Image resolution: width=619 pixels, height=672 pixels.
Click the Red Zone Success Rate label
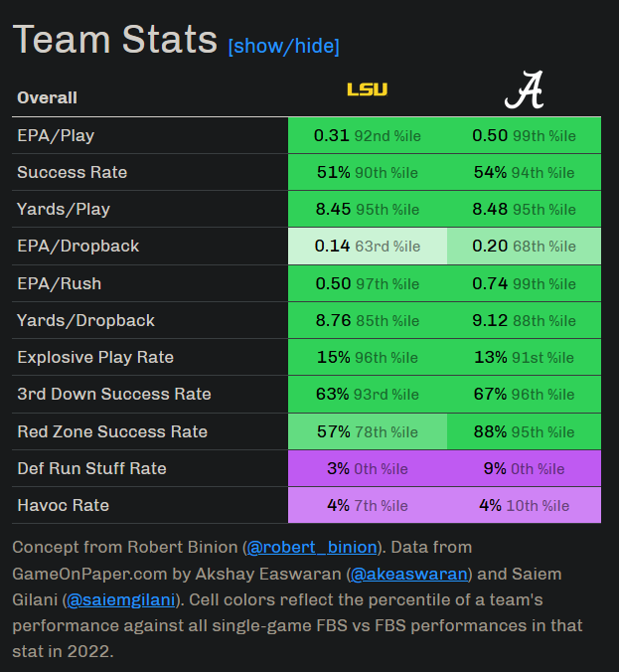[112, 431]
